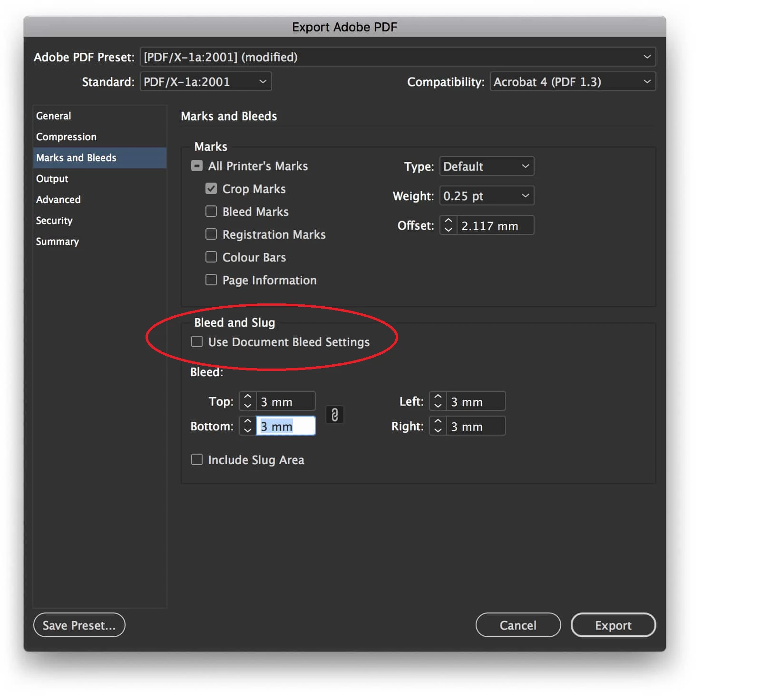Click the Right bleed stepper arrows
The height and width of the screenshot is (700, 780).
pyautogui.click(x=438, y=426)
